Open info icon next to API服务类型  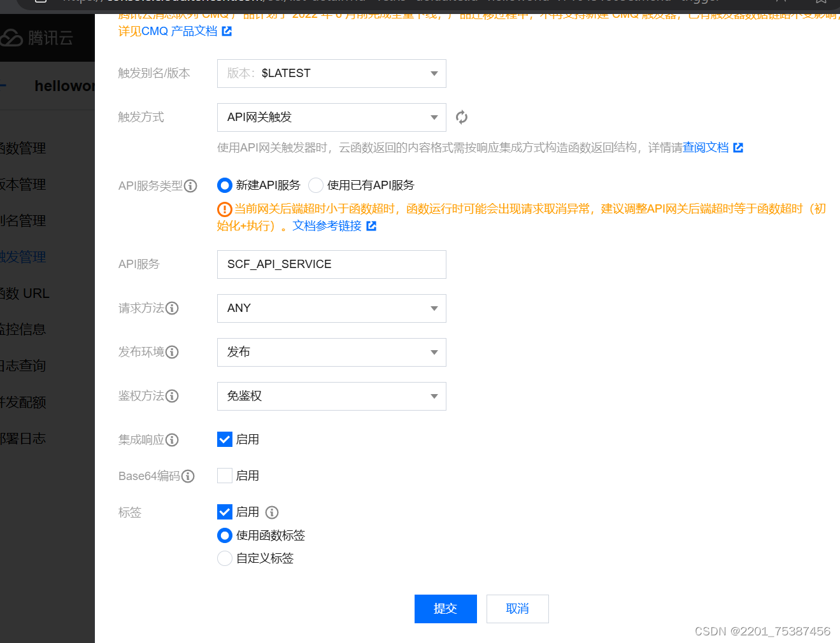point(190,186)
